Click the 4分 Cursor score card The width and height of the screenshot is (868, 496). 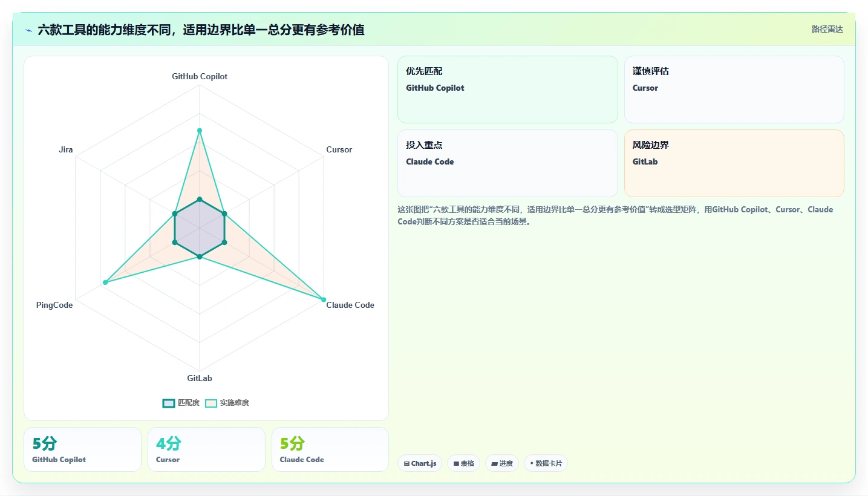206,449
